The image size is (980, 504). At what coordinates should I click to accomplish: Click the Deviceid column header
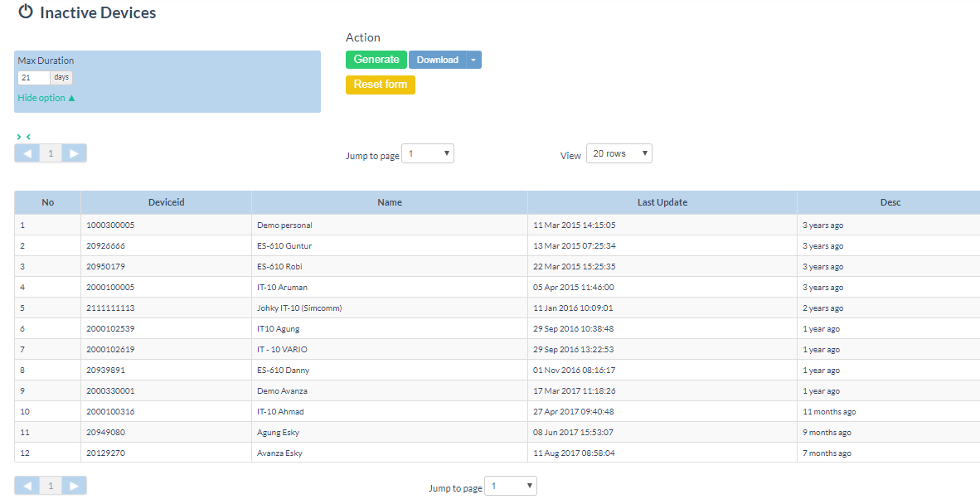tap(166, 202)
